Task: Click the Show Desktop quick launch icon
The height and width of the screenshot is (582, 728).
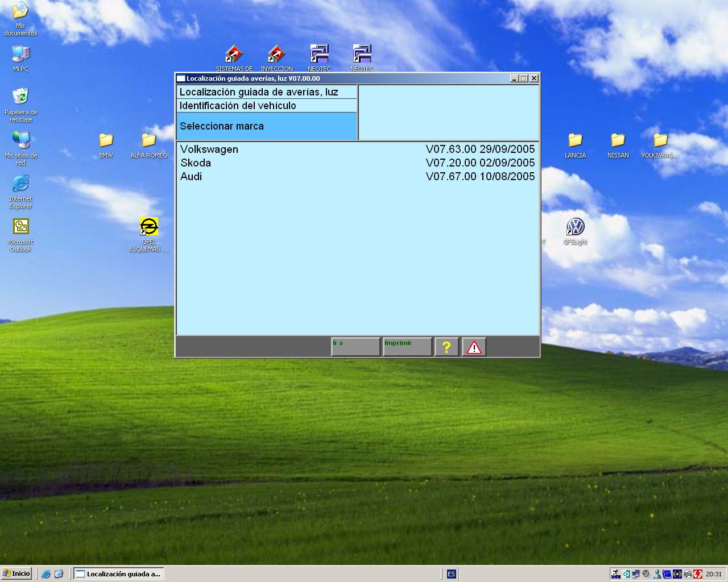Action: tap(59, 574)
